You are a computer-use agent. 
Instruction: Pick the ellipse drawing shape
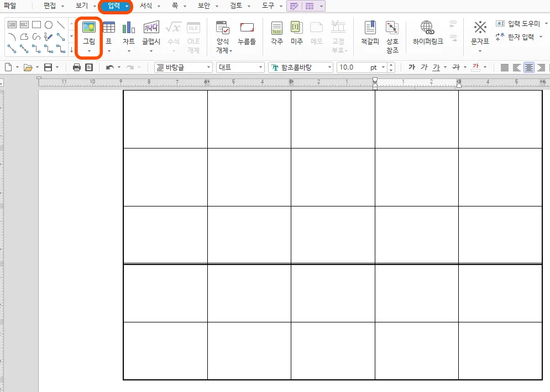(x=49, y=24)
